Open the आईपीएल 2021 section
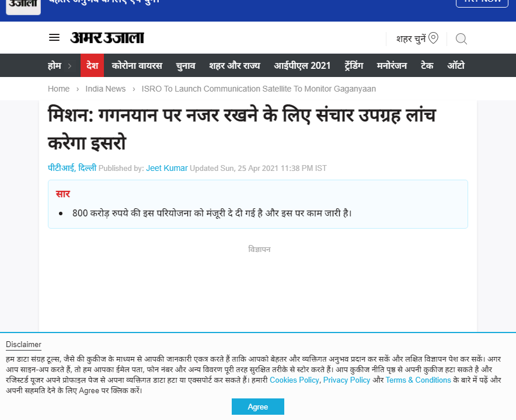516x420 pixels. [302, 65]
